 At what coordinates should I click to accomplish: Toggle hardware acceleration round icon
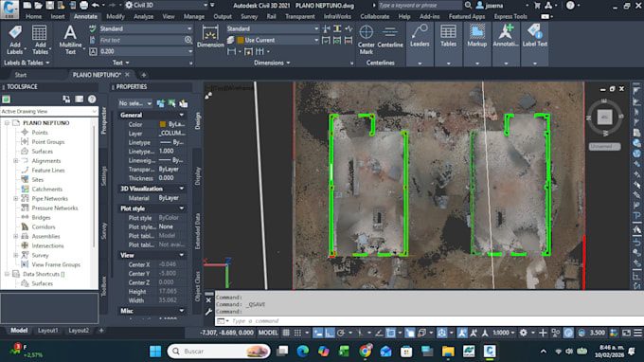click(568, 333)
